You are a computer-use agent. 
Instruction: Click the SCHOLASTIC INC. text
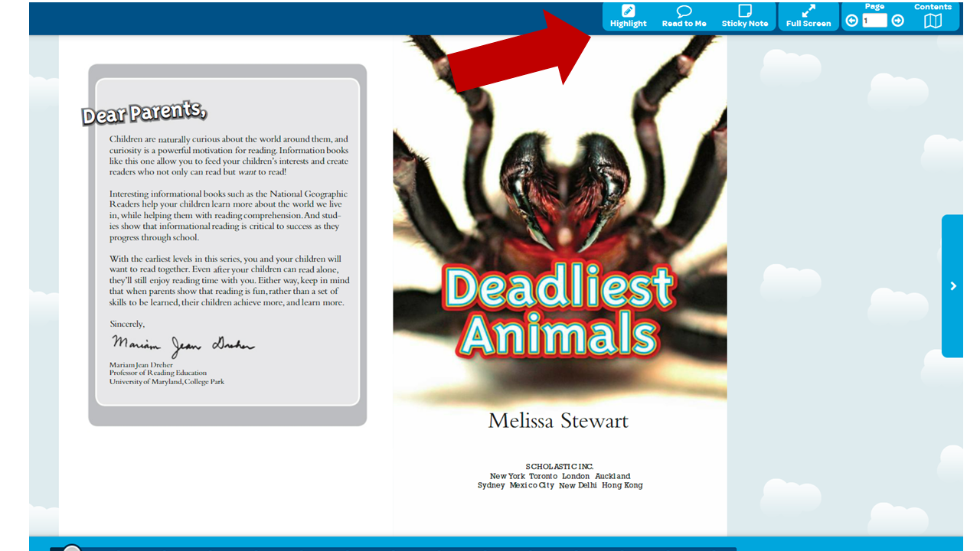point(560,467)
